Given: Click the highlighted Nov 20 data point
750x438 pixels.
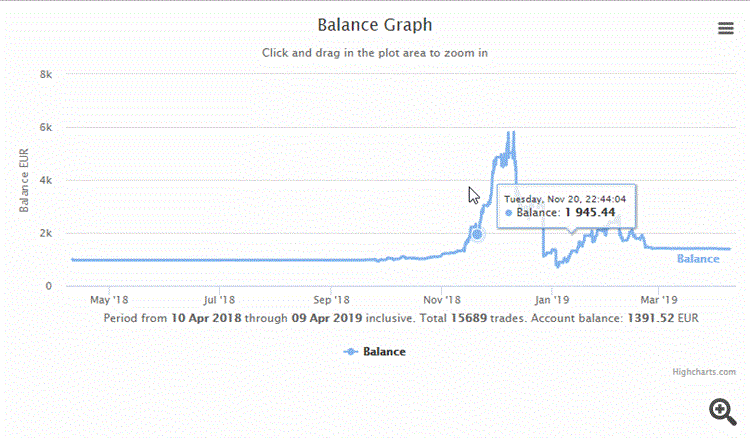Looking at the screenshot, I should (477, 234).
